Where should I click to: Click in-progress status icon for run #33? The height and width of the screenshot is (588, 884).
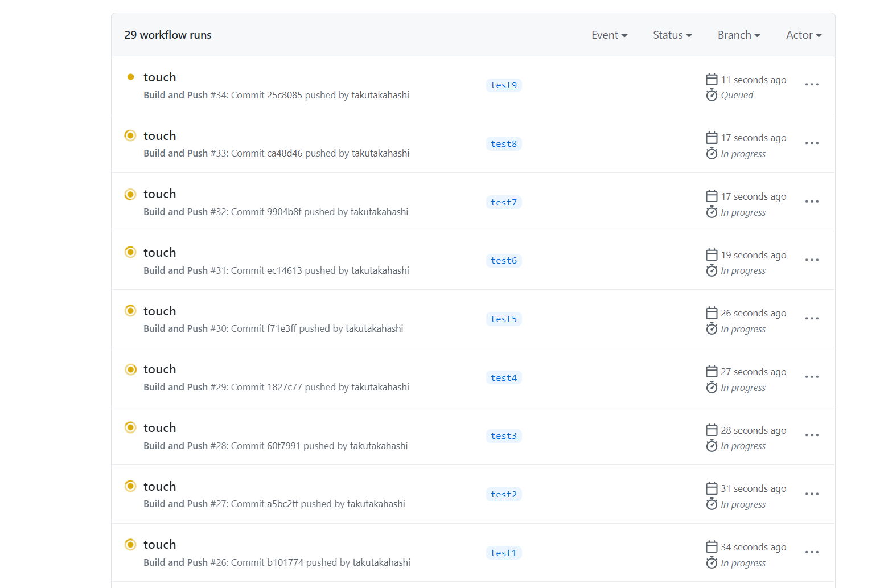click(130, 135)
